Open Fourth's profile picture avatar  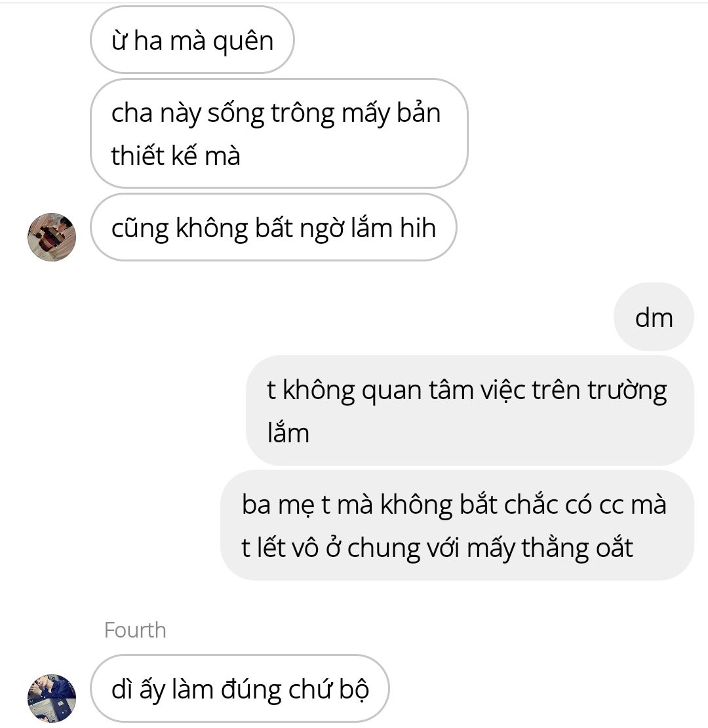52,698
